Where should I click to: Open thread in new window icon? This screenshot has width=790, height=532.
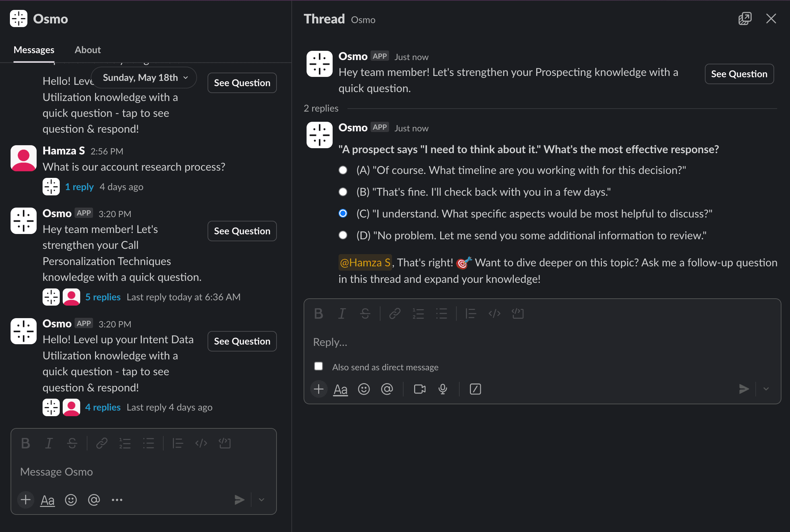click(744, 19)
